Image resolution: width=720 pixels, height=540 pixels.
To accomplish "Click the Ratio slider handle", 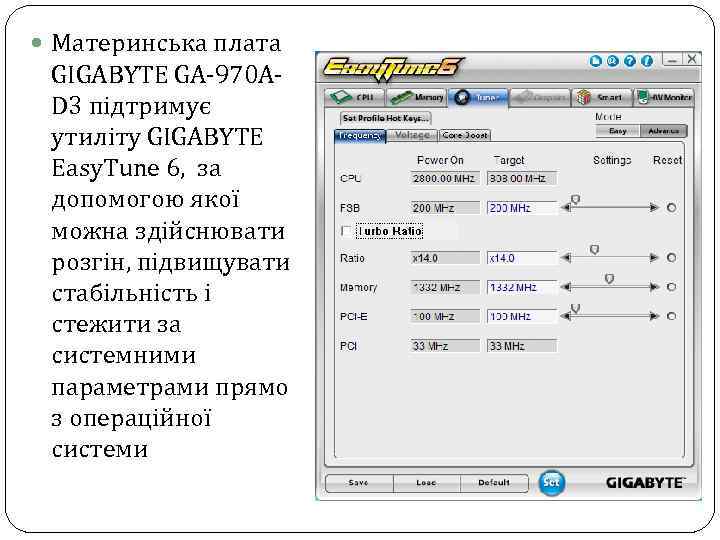I will coord(594,250).
